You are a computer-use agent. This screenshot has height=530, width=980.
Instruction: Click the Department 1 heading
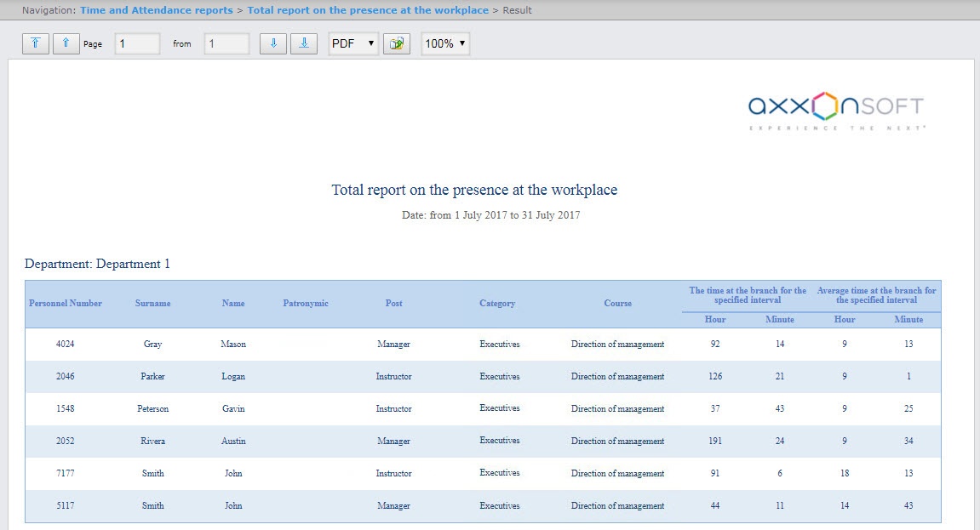pyautogui.click(x=97, y=264)
